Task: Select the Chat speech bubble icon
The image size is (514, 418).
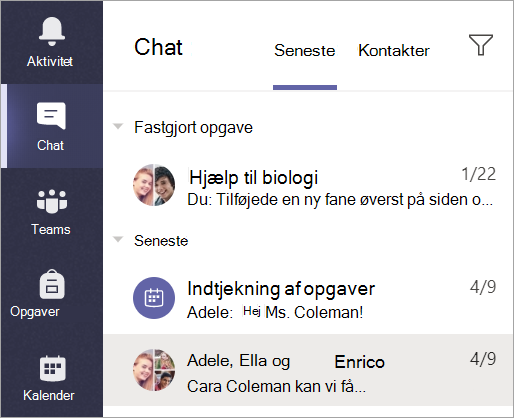Action: (x=51, y=116)
